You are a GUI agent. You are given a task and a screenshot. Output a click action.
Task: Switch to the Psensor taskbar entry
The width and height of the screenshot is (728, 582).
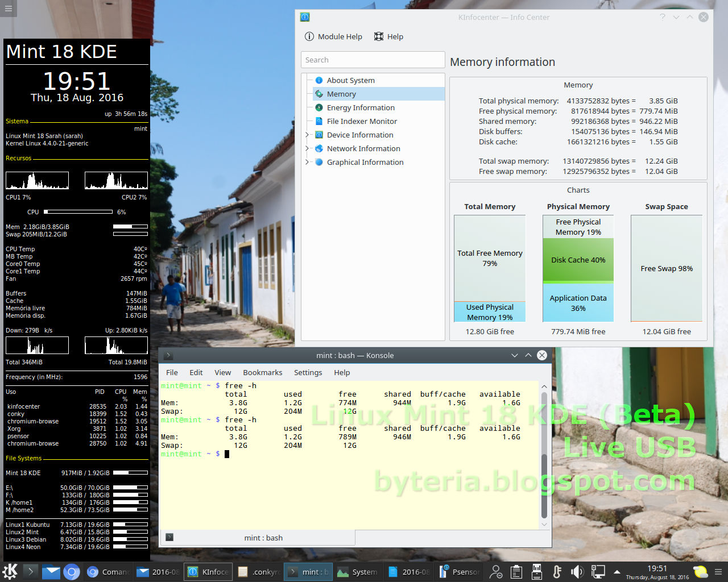pos(460,572)
